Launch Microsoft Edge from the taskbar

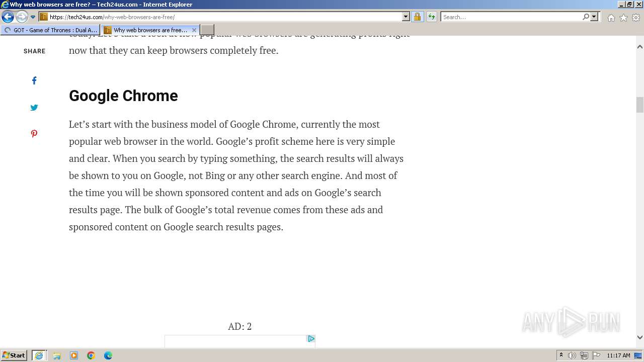[x=108, y=355]
